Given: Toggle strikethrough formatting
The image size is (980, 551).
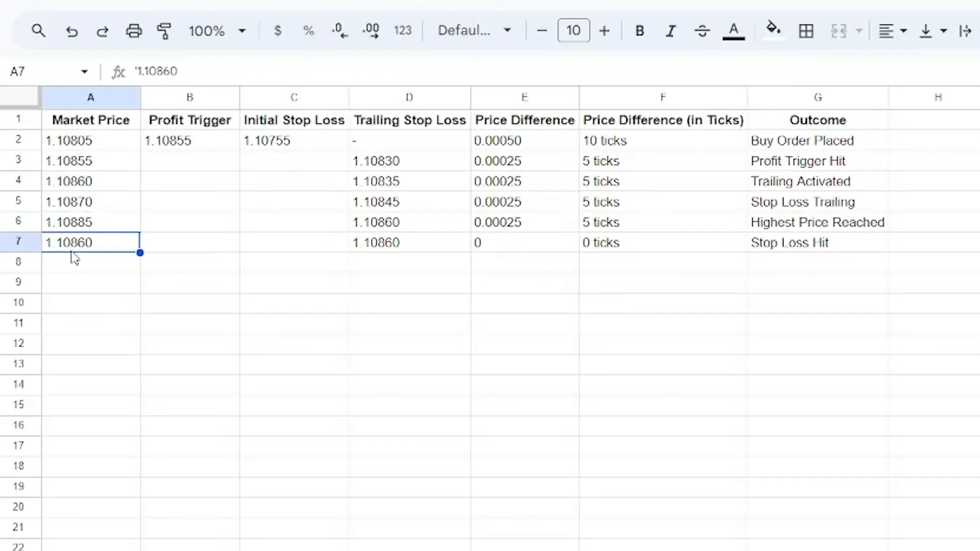Looking at the screenshot, I should [x=702, y=31].
